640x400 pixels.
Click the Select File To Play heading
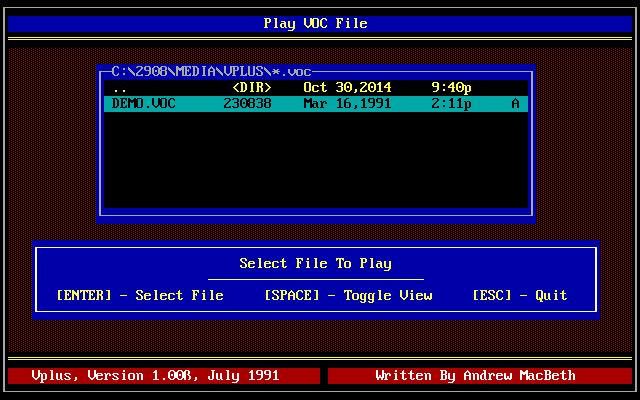315,264
